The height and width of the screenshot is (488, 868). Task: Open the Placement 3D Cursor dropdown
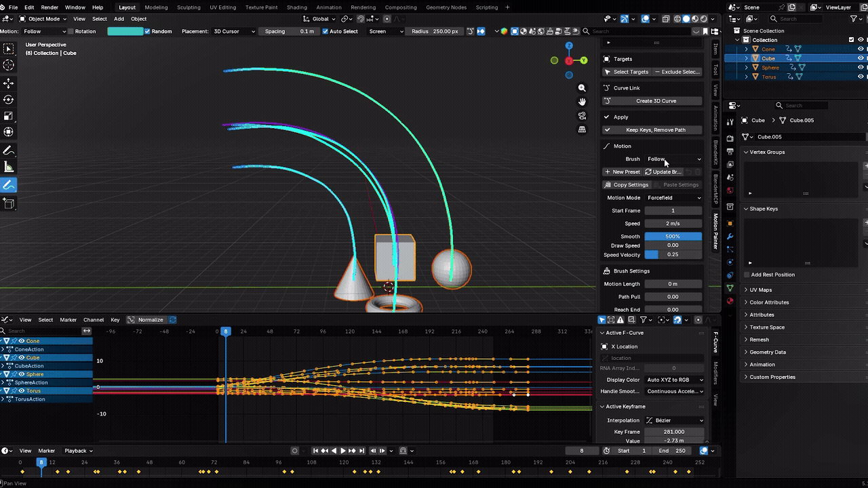[235, 31]
